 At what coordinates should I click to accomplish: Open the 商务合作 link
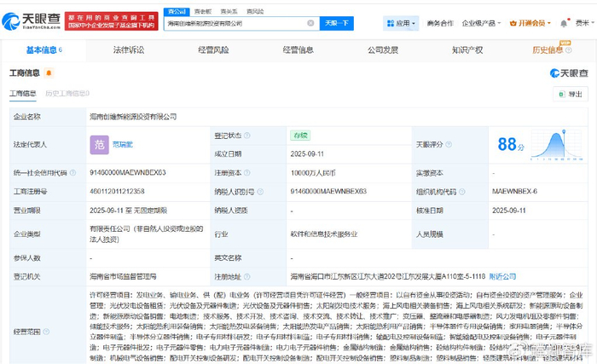click(440, 23)
